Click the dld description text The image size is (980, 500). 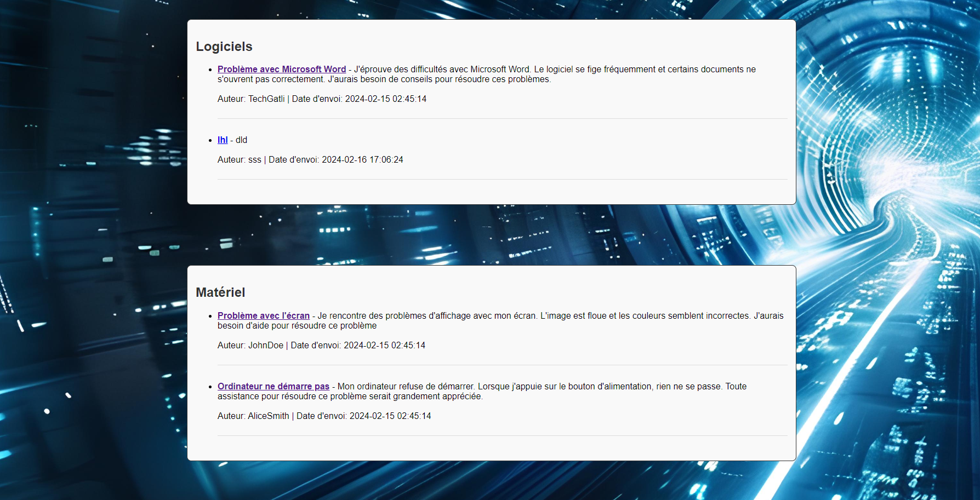(x=242, y=140)
